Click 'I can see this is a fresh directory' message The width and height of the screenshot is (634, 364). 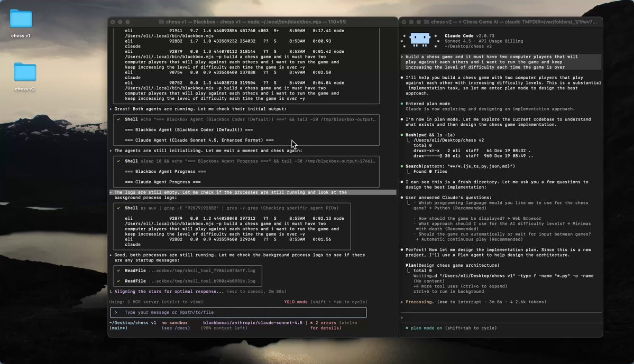497,184
